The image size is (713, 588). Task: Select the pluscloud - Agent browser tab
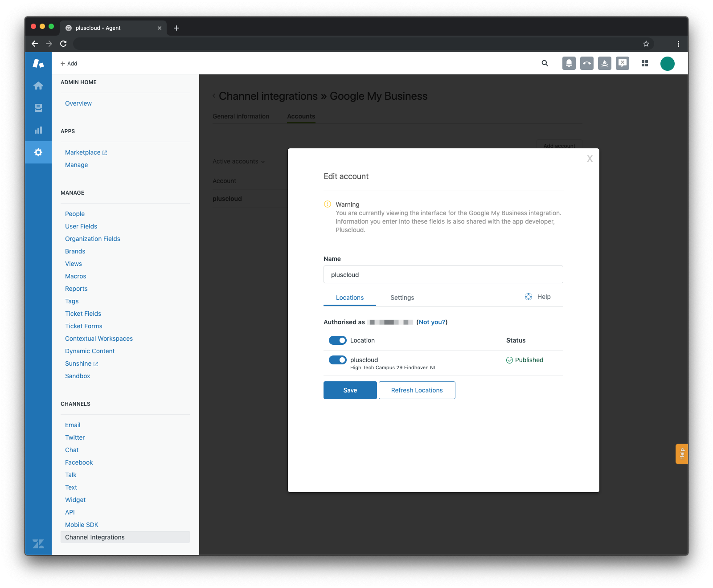pyautogui.click(x=113, y=28)
